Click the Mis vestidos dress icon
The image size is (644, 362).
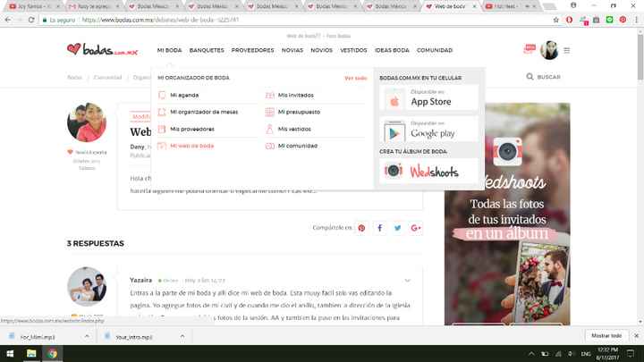[270, 129]
